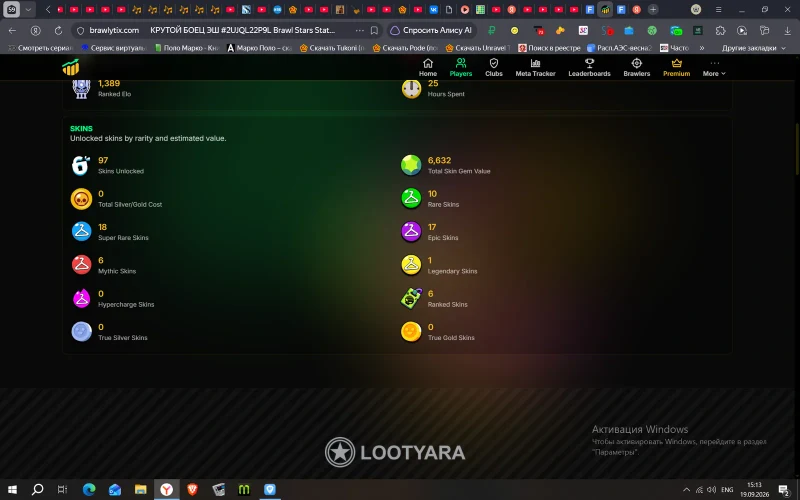
Task: Click the Hours Spent clock icon
Action: pos(411,89)
